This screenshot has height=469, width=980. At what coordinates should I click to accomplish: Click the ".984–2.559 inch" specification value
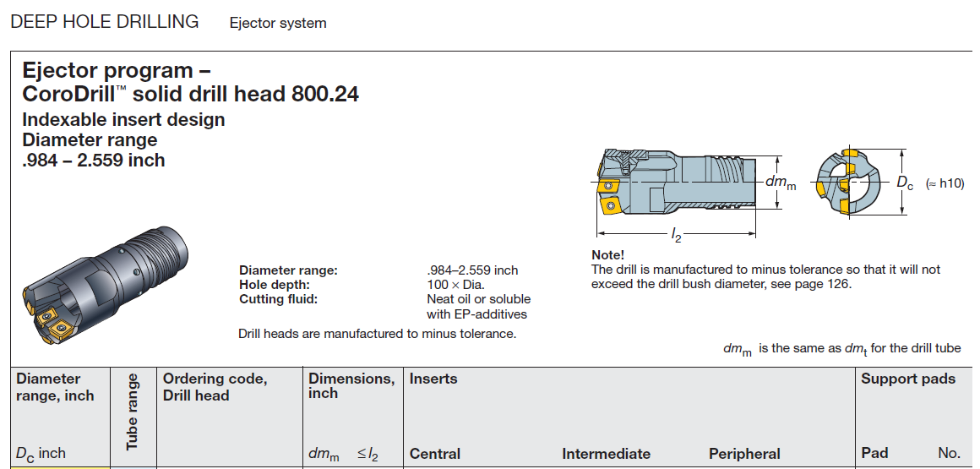[472, 270]
